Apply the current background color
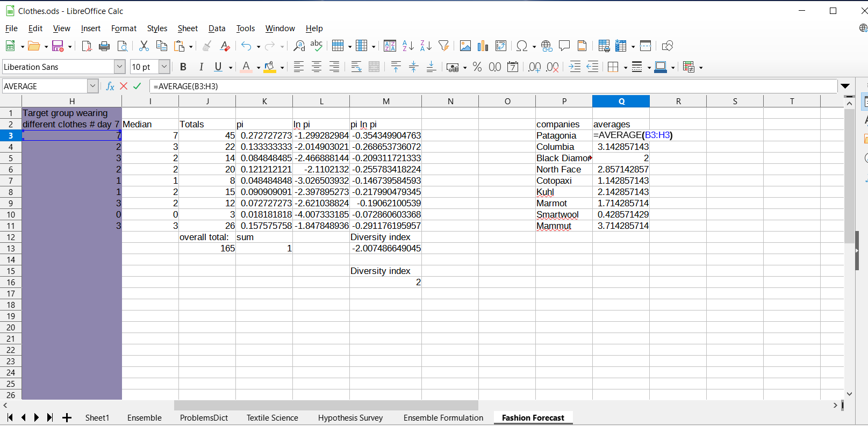This screenshot has width=868, height=426. click(270, 67)
